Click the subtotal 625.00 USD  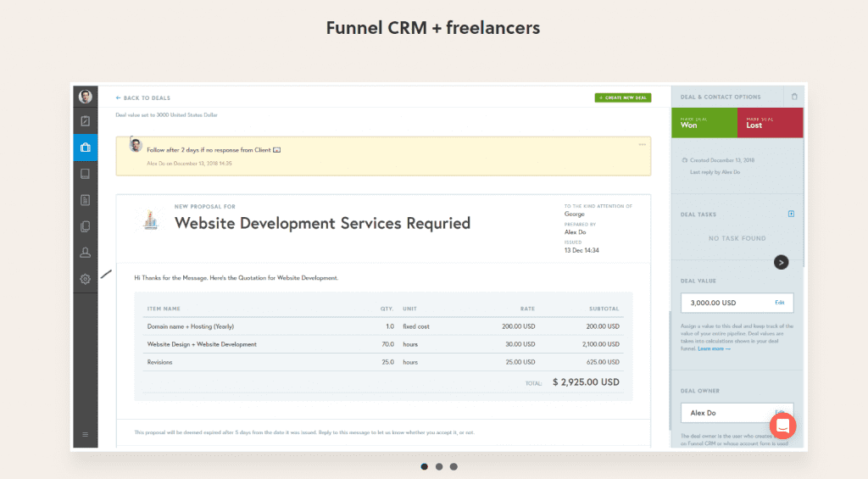[603, 362]
